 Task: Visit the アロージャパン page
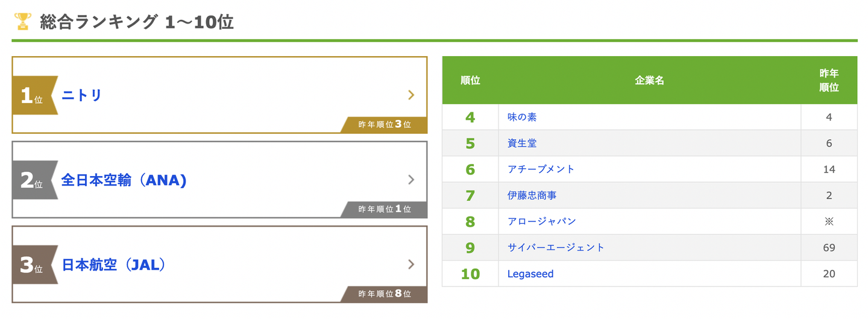541,221
